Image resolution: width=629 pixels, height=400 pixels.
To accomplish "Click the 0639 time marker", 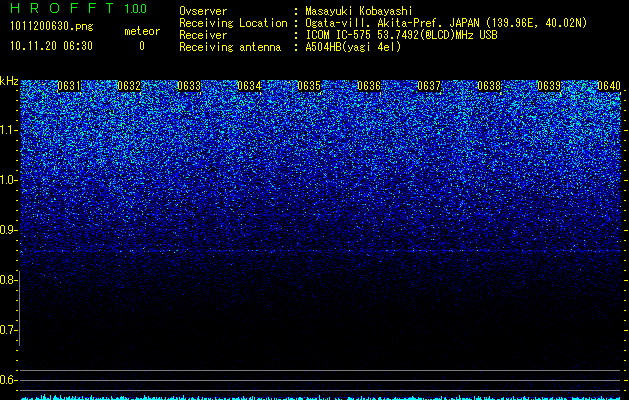I will click(x=549, y=86).
